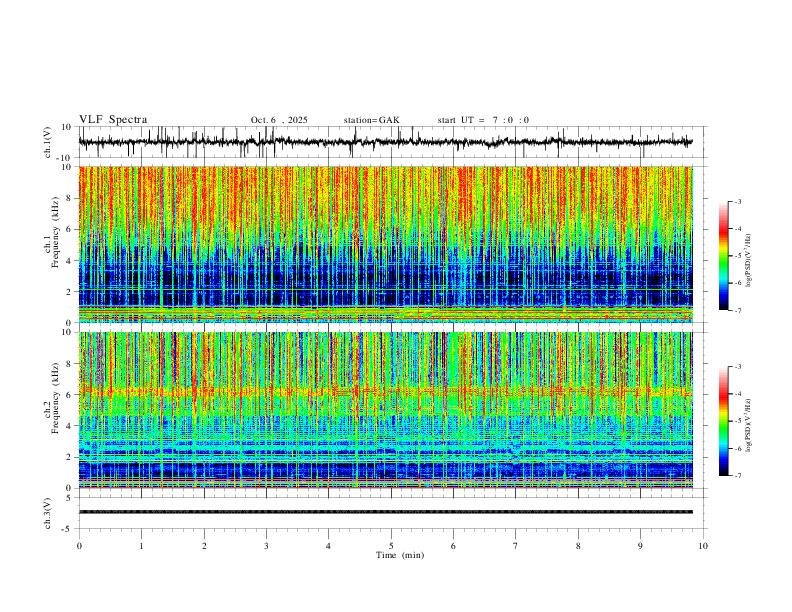
Task: Click the "4" kHz tick on ch.2 spectrogram axis
Action: [69, 426]
